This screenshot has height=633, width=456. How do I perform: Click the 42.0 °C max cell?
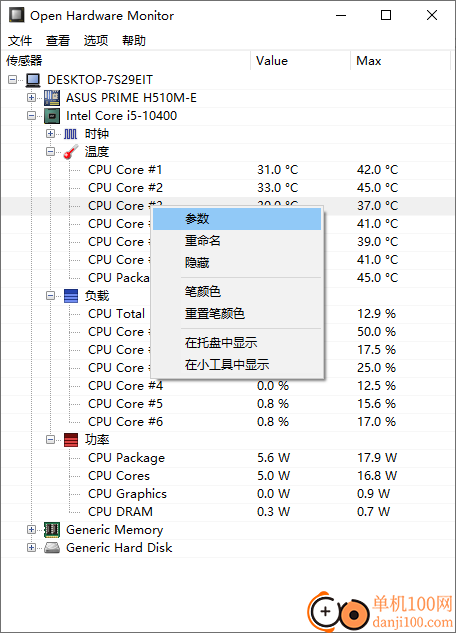[x=377, y=170]
